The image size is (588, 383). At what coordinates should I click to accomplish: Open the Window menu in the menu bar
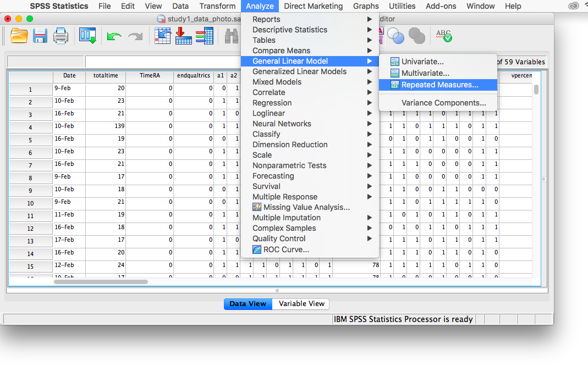(x=481, y=6)
